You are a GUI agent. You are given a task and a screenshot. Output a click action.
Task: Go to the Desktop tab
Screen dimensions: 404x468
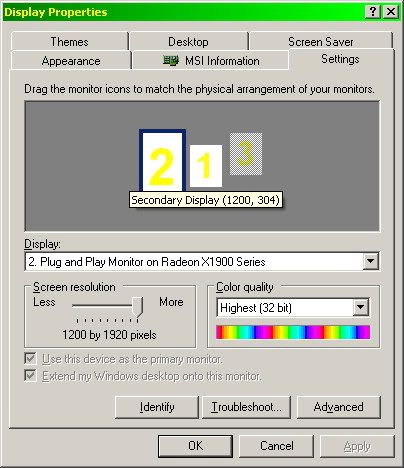pyautogui.click(x=188, y=42)
